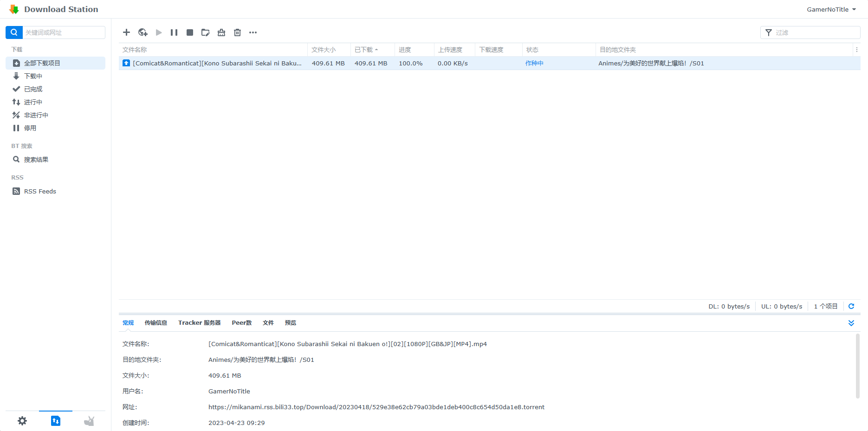Click the plus icon to add download task
This screenshot has height=431, width=868.
coord(126,32)
